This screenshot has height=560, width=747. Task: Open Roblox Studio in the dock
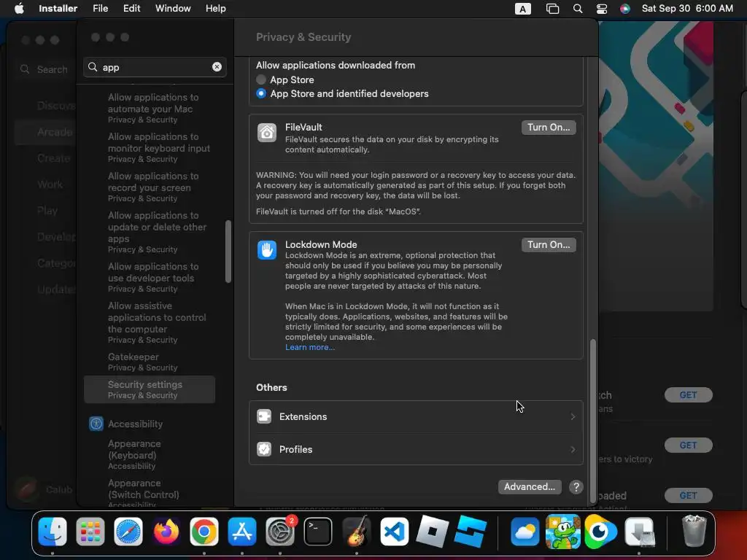coord(471,532)
